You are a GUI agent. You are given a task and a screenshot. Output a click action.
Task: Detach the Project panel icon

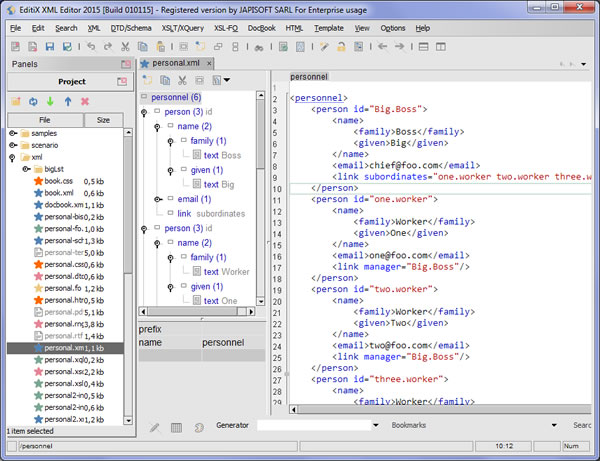pos(122,81)
